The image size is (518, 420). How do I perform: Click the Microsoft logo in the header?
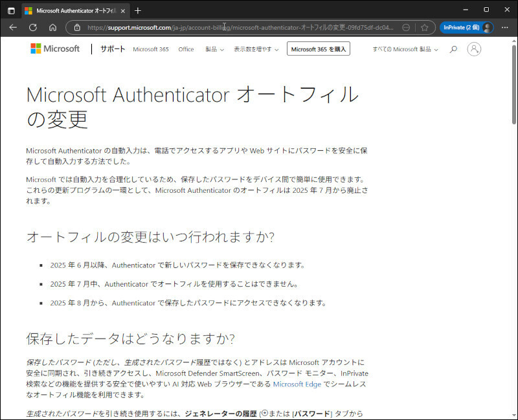point(55,49)
